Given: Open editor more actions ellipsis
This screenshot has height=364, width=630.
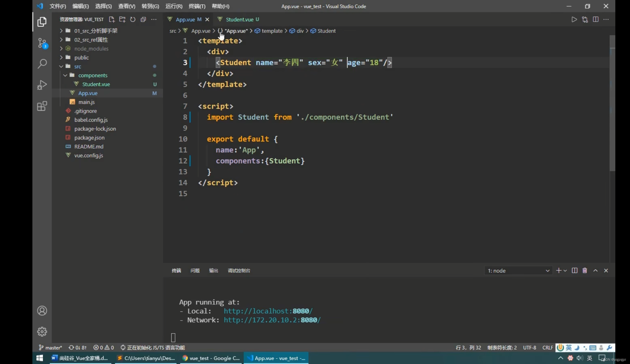Looking at the screenshot, I should [x=606, y=19].
